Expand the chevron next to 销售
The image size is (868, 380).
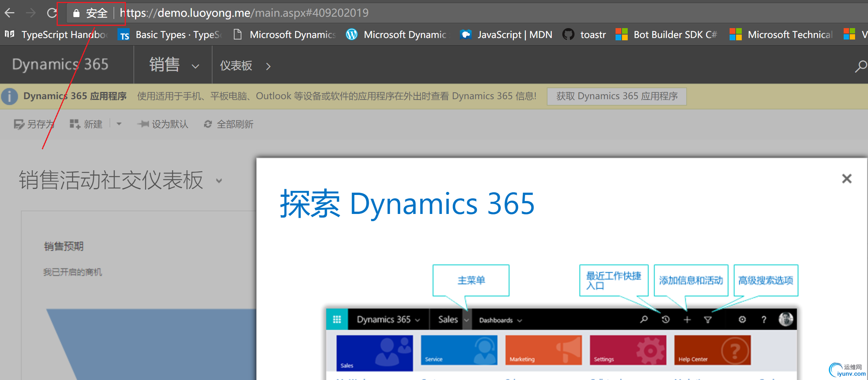pos(195,66)
